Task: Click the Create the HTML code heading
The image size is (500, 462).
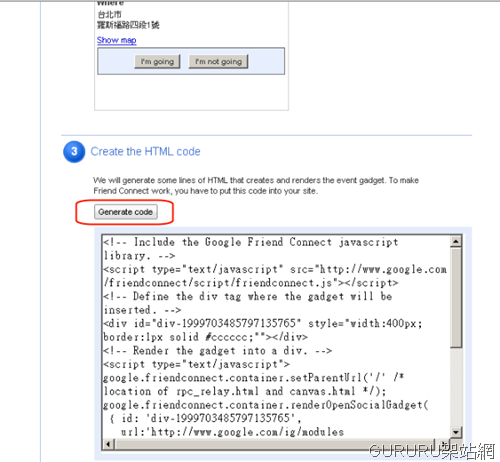Action: [145, 152]
